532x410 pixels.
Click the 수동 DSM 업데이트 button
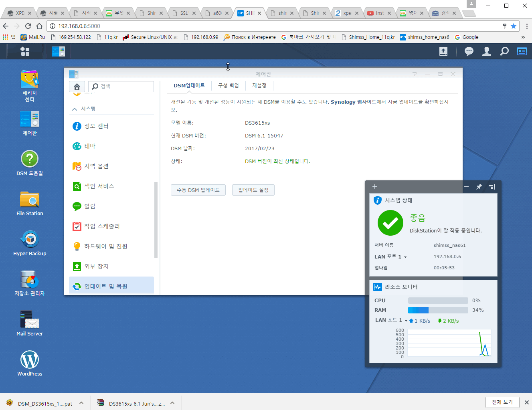coord(198,190)
